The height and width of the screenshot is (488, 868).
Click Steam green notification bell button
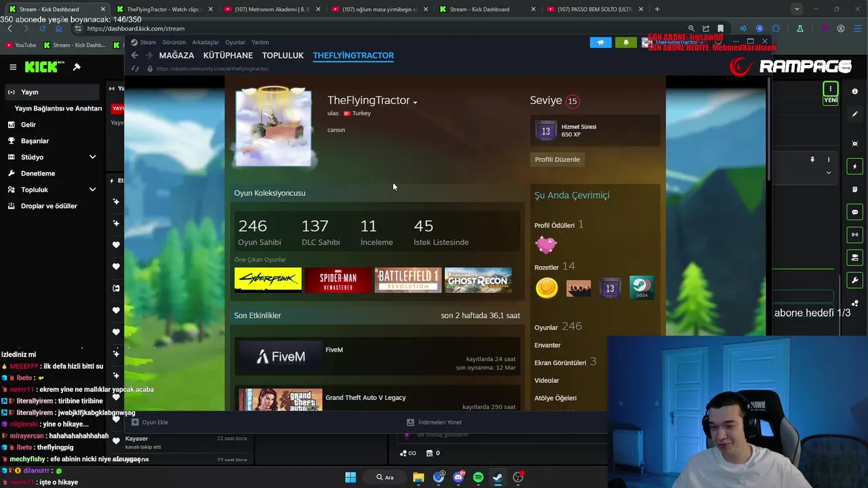click(626, 42)
